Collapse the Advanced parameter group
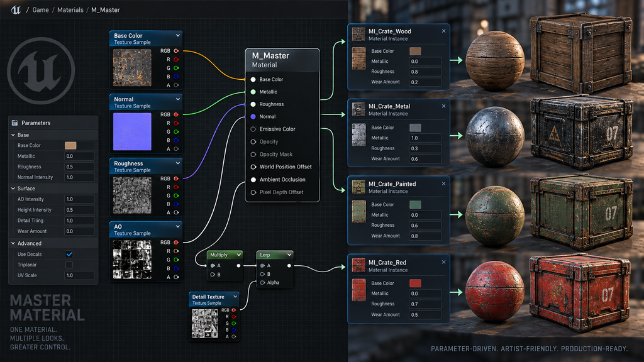Image resolution: width=644 pixels, height=362 pixels. (x=13, y=243)
